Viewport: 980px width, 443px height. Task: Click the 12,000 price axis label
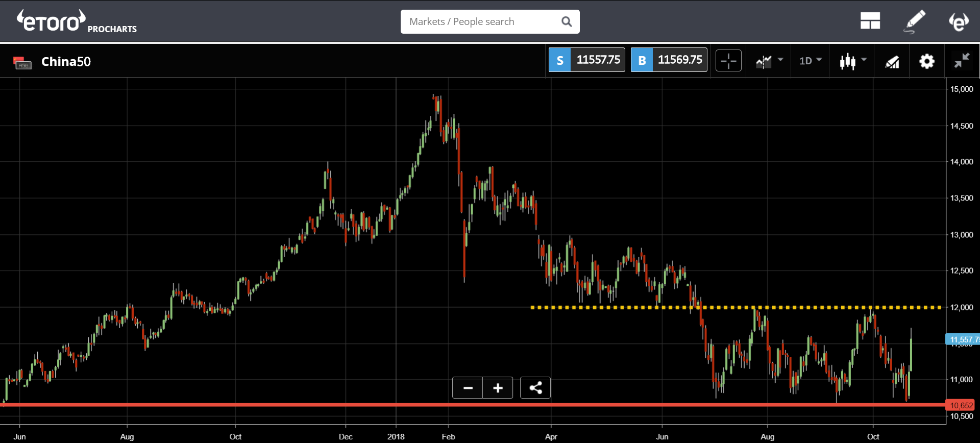pos(962,307)
